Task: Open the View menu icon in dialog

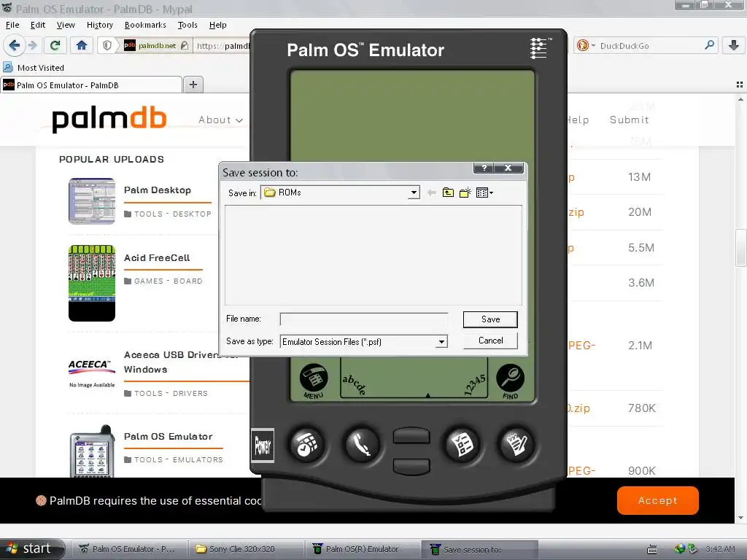Action: pyautogui.click(x=484, y=192)
